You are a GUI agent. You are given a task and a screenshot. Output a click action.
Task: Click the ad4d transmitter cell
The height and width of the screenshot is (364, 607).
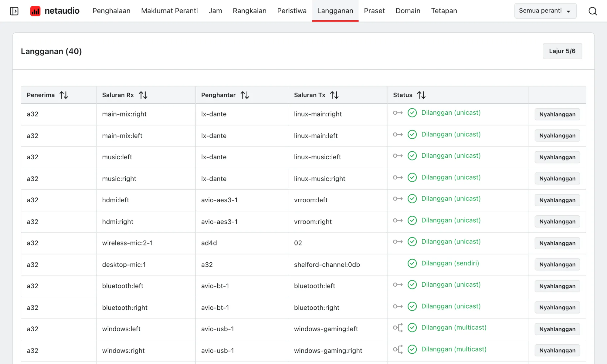point(242,243)
